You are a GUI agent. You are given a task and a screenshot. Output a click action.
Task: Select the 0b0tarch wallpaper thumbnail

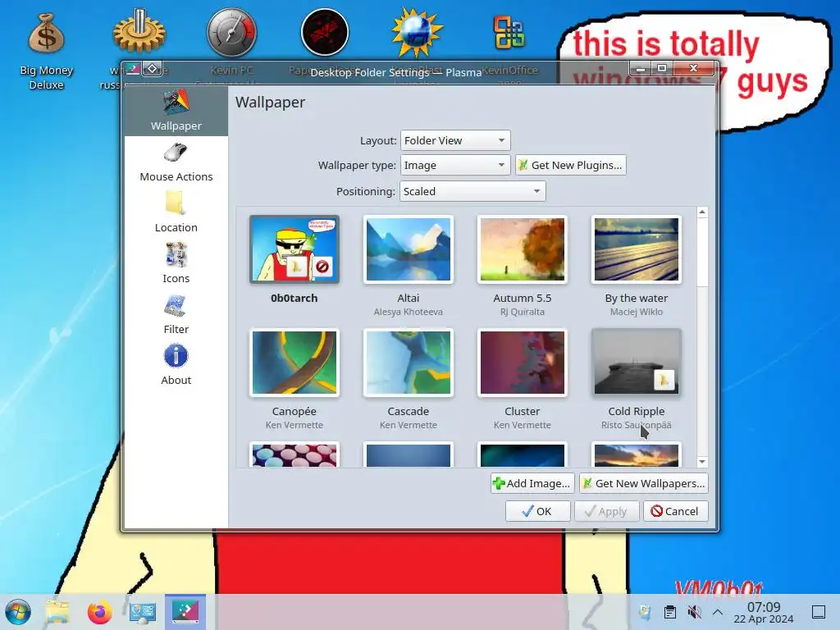coord(294,249)
